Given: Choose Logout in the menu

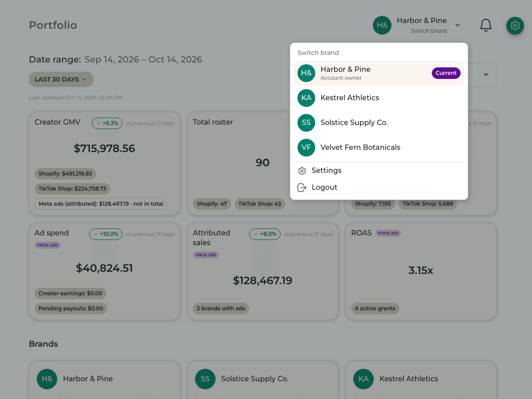Looking at the screenshot, I should coord(379,187).
